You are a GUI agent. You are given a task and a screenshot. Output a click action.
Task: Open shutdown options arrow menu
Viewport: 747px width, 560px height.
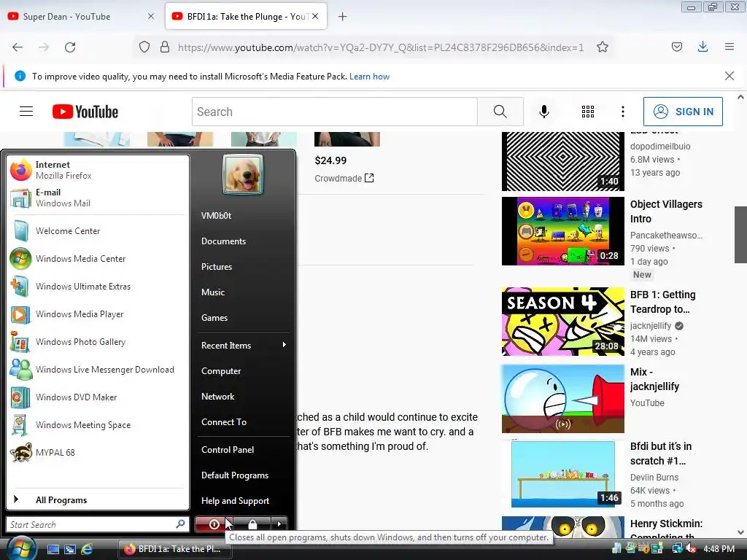pyautogui.click(x=279, y=524)
